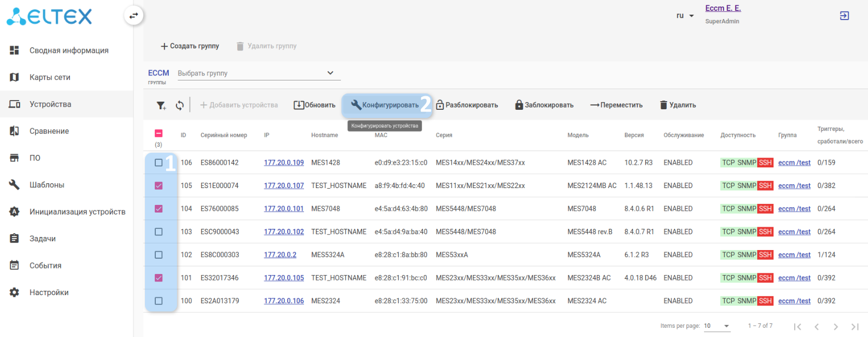Click the logout icon at top right
Screen dimensions: 868x337
[844, 16]
